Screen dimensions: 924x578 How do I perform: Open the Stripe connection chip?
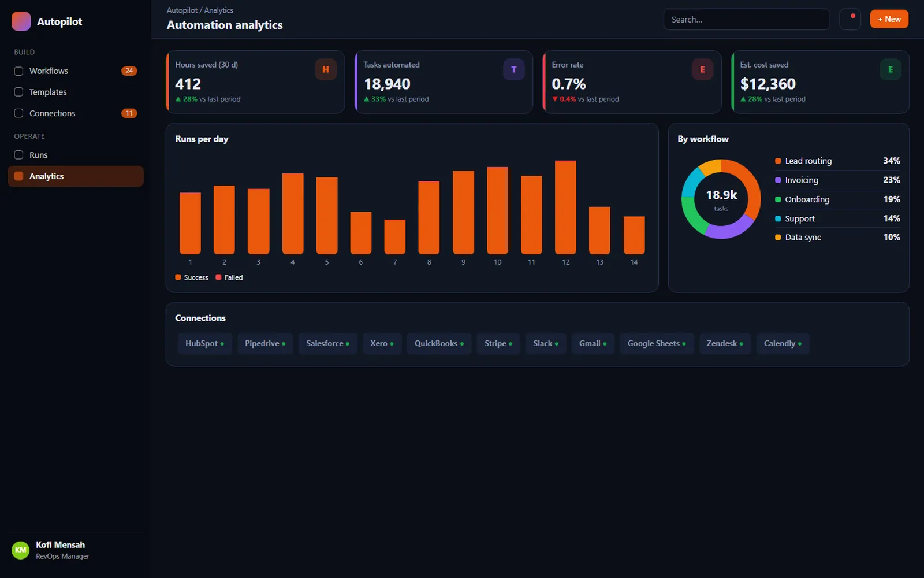point(498,343)
